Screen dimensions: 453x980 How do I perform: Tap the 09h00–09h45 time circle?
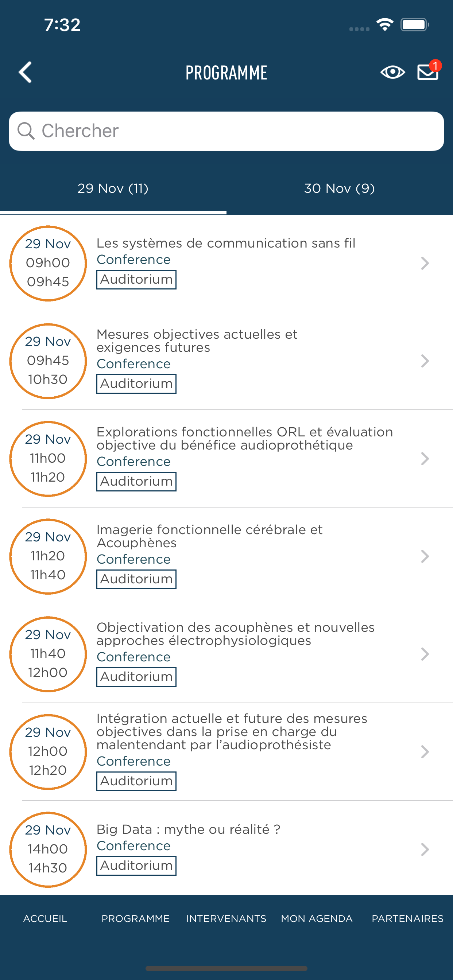(x=48, y=263)
